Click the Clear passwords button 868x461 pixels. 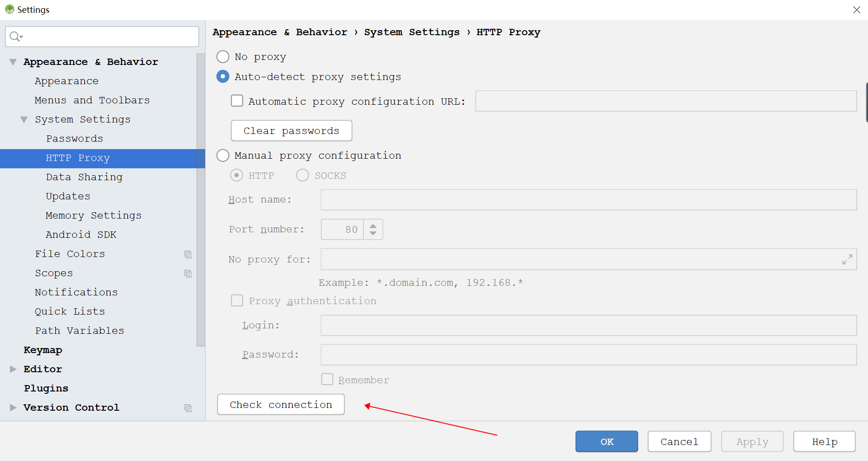[291, 130]
